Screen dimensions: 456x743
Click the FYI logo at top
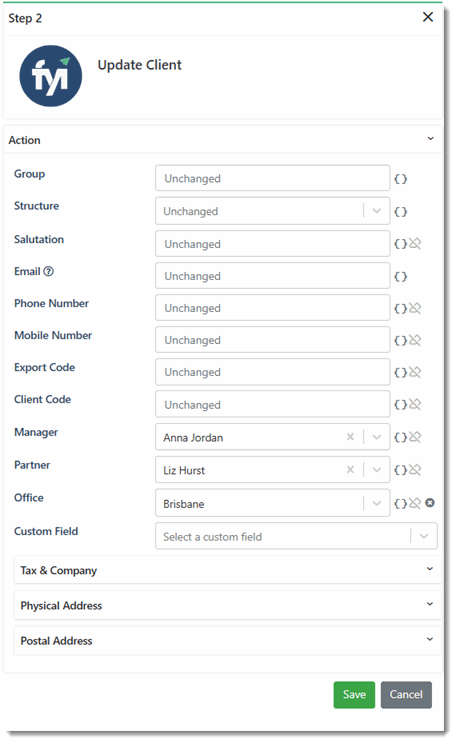(51, 76)
